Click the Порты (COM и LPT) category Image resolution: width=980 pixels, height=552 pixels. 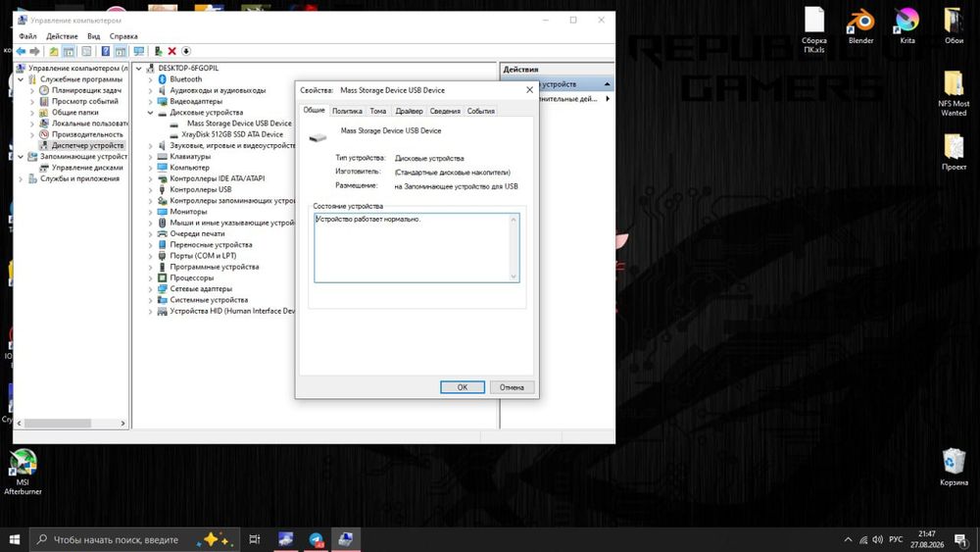(x=203, y=256)
